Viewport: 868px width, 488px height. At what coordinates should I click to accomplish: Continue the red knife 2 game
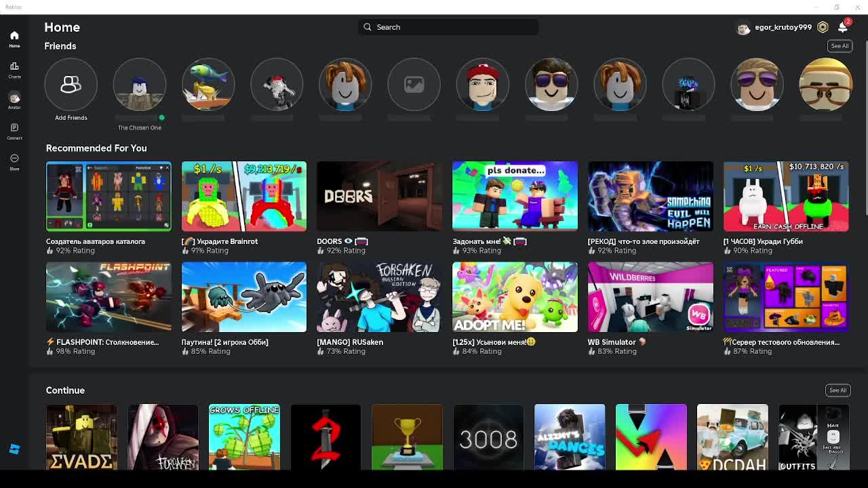(x=325, y=437)
